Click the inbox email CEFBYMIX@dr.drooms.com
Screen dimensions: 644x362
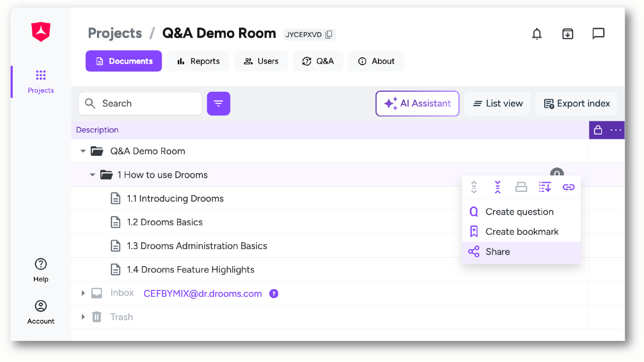[x=202, y=294]
